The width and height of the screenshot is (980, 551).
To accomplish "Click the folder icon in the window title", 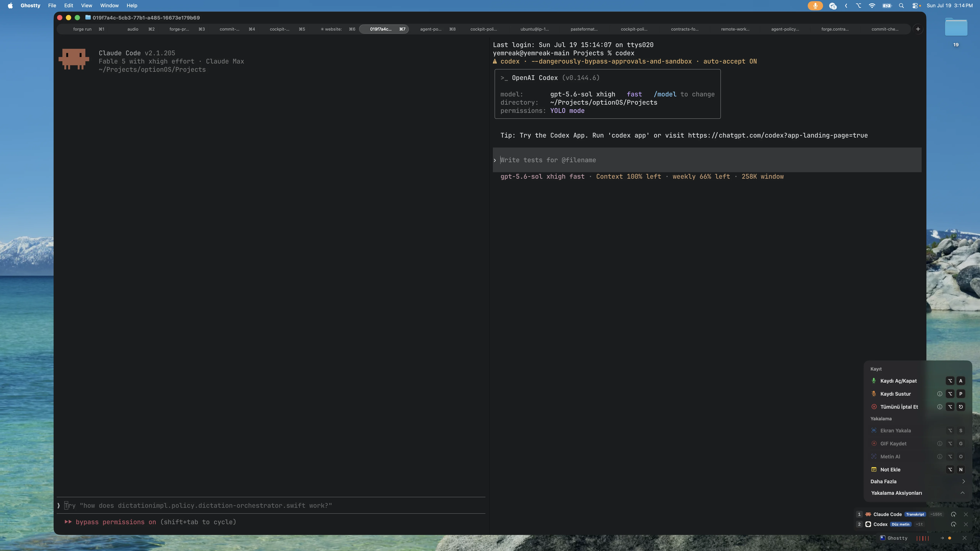I will coord(88,17).
